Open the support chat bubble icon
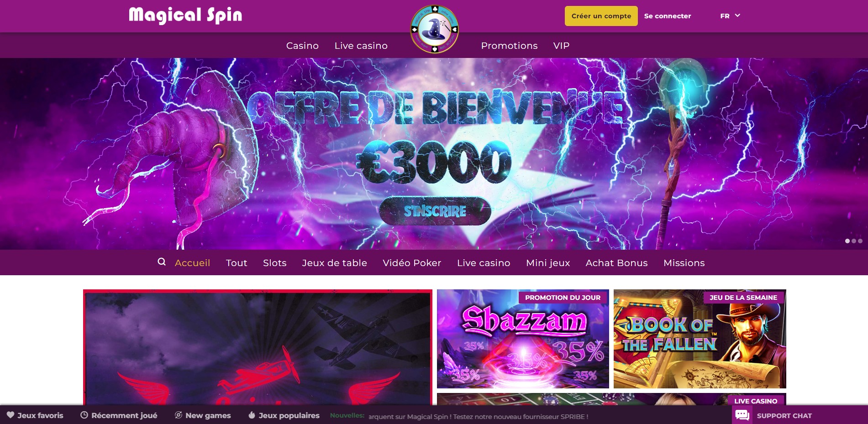Screen dimensions: 868x424 742,415
